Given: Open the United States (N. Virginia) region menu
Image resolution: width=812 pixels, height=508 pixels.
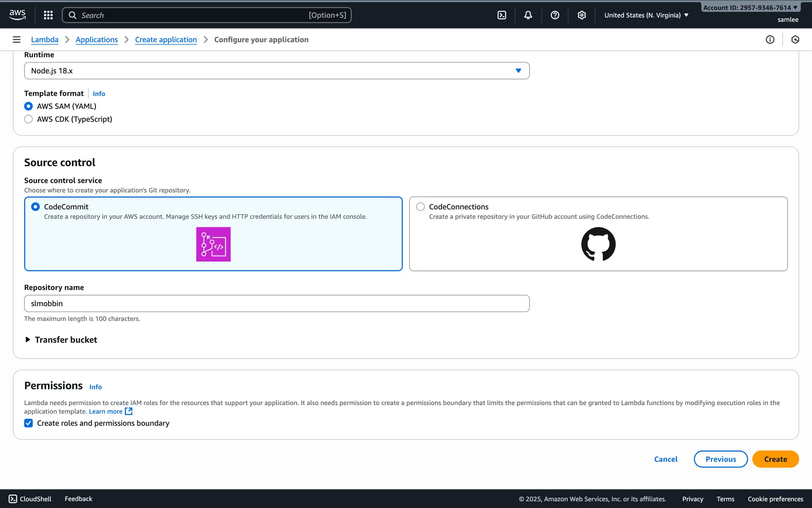Looking at the screenshot, I should point(646,15).
